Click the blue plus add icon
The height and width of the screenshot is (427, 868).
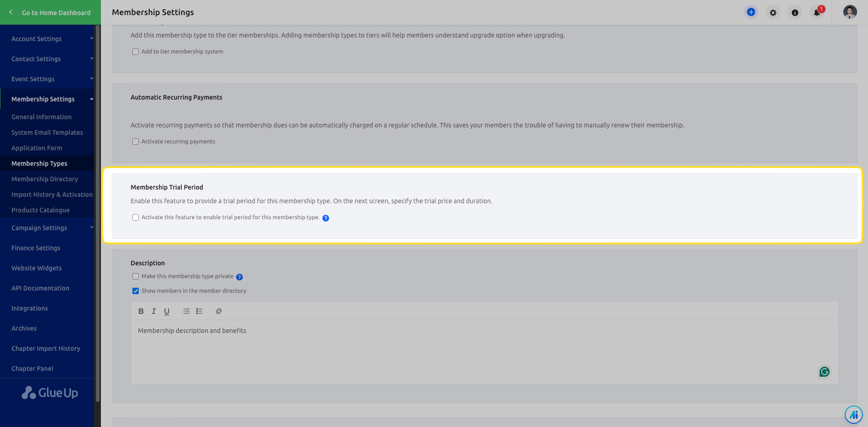(x=751, y=12)
